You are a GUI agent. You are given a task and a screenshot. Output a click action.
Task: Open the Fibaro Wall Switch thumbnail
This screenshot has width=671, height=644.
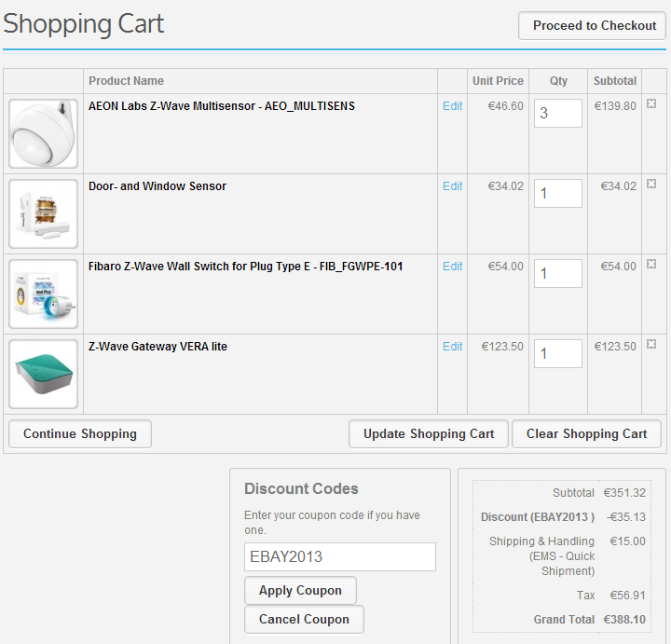tap(43, 294)
